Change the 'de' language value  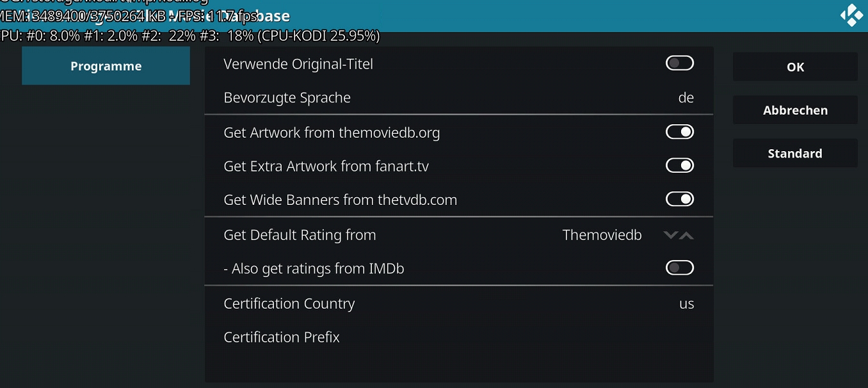(686, 98)
